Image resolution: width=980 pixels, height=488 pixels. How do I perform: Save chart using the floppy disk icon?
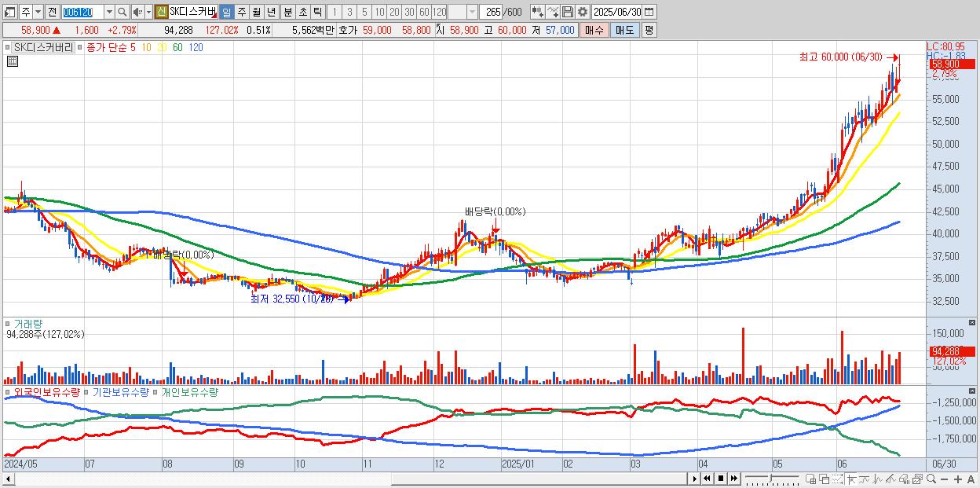pyautogui.click(x=568, y=12)
